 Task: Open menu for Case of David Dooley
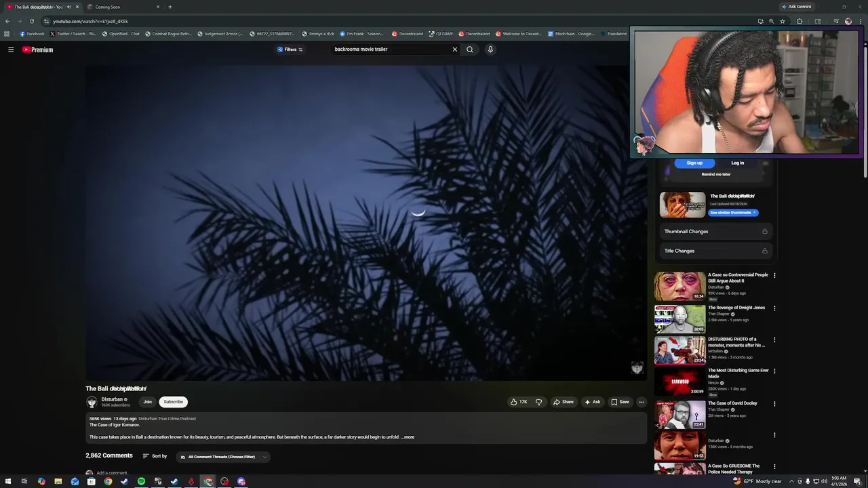(774, 404)
